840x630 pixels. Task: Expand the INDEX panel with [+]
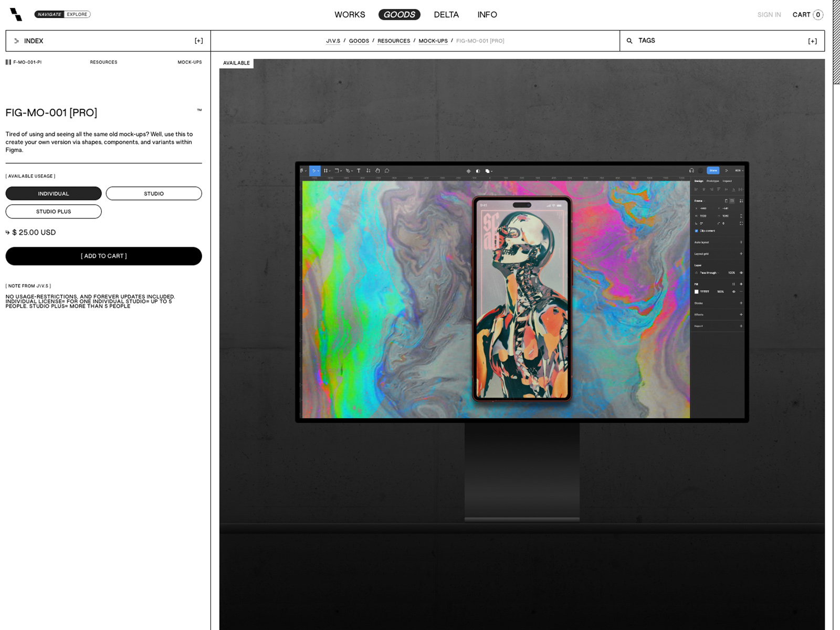coord(198,41)
